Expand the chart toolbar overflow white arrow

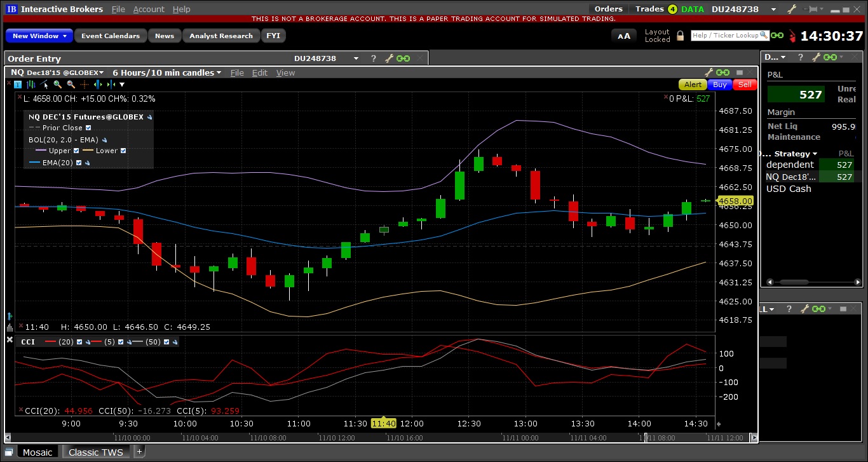pos(122,85)
